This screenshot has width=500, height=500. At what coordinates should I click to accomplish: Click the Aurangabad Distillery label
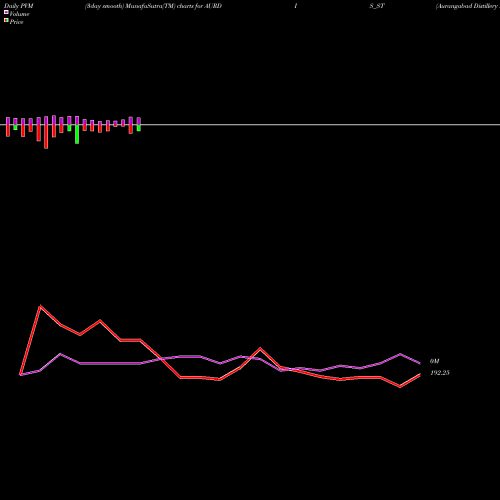click(x=467, y=6)
